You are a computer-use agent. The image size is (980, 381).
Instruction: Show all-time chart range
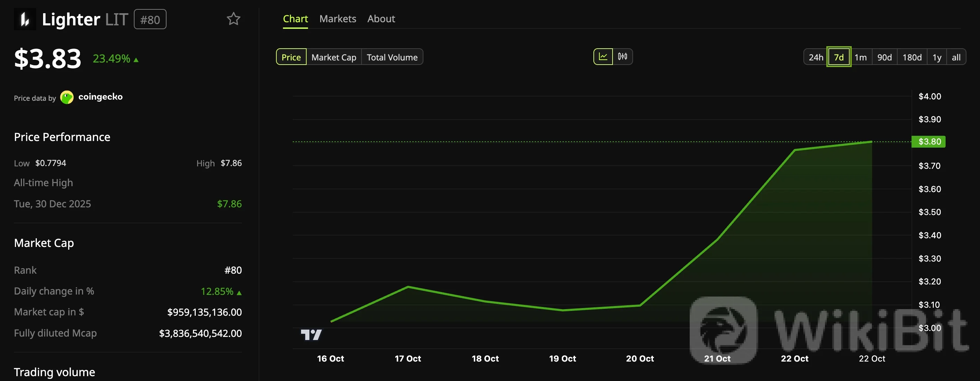pyautogui.click(x=956, y=57)
